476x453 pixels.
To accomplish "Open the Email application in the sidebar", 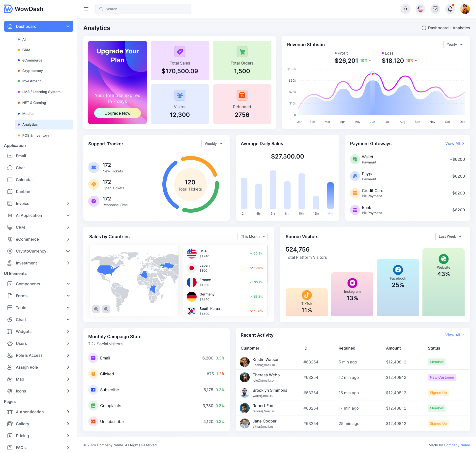I will pos(21,156).
